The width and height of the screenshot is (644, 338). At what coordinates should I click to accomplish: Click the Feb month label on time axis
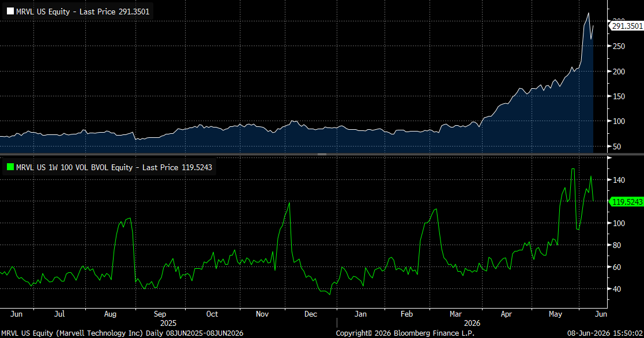[x=406, y=314]
